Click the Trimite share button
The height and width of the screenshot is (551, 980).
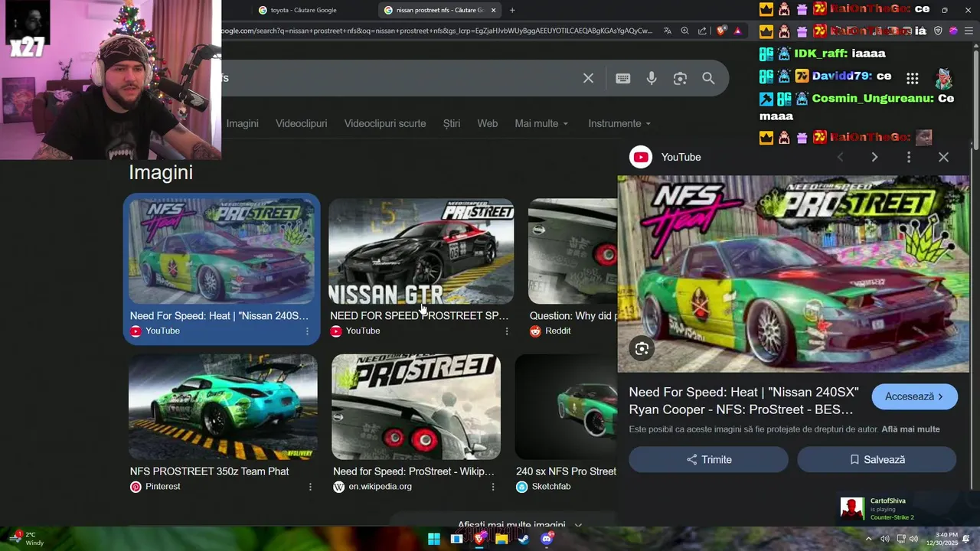[x=708, y=459]
